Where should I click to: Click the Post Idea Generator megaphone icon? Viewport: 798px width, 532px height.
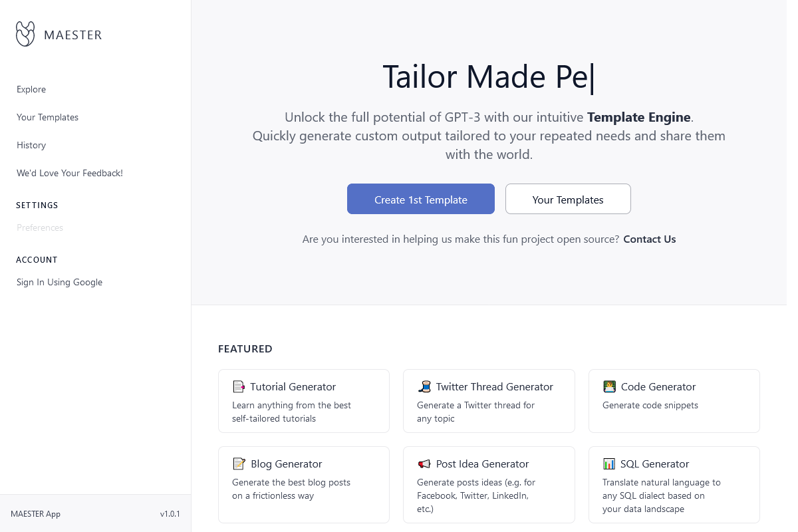tap(424, 464)
